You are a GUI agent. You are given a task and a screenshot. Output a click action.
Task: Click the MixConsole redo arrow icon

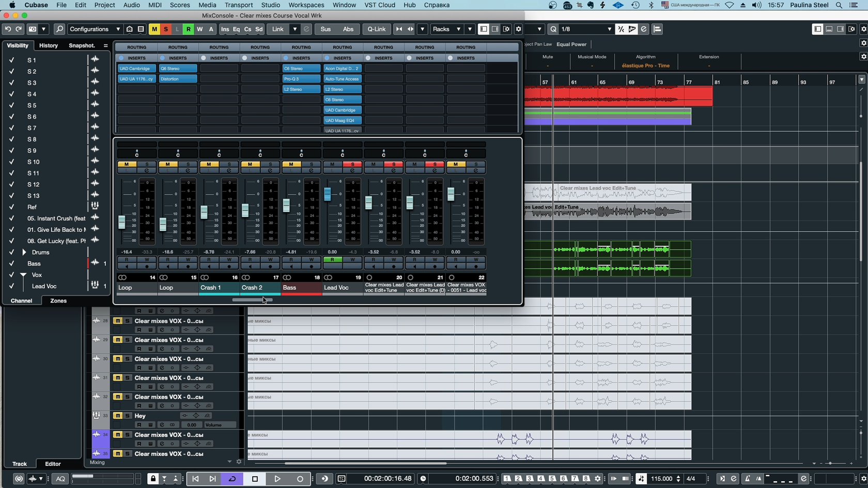pyautogui.click(x=19, y=29)
